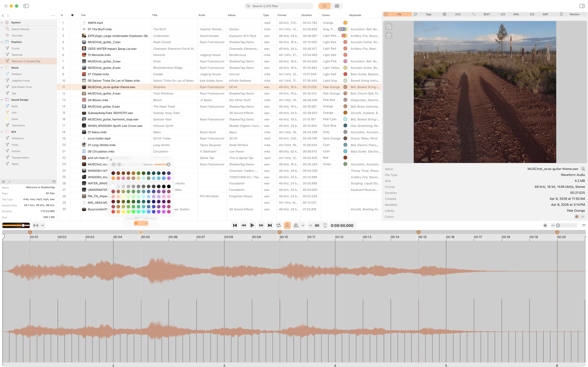Collapse the Sound Design folder

point(2,100)
